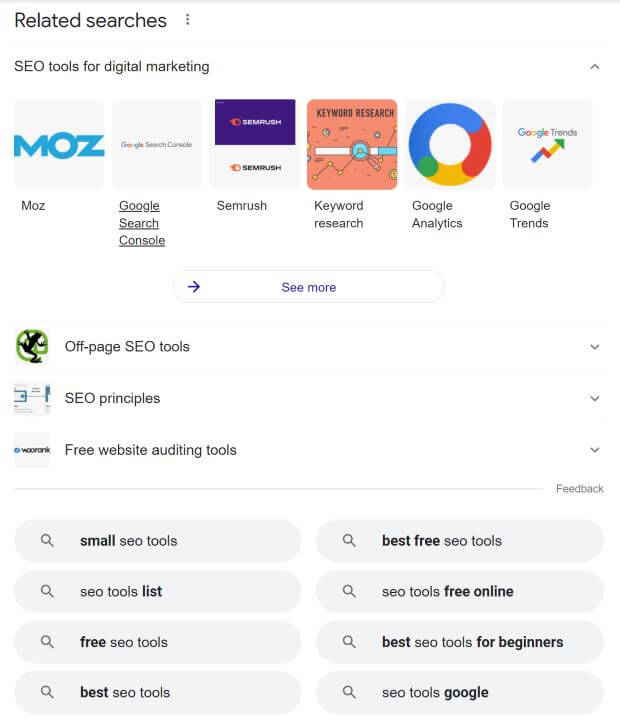
Task: Select the seo tools list suggestion
Action: [x=158, y=591]
